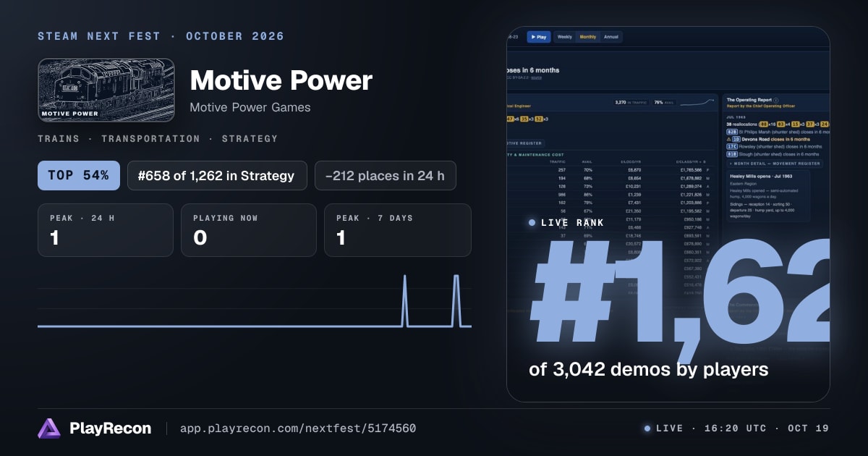Click the #658 of 1,262 in Strategy badge
The image size is (868, 456).
tap(217, 175)
